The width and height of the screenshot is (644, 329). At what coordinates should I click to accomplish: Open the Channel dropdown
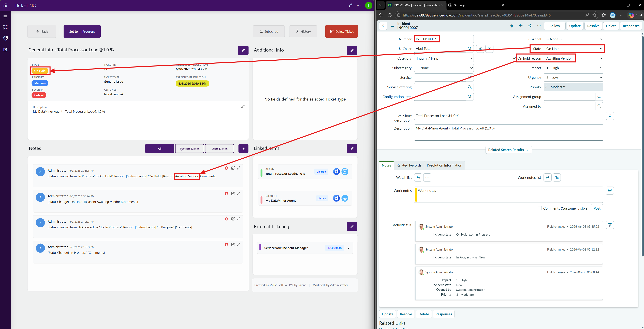coord(573,39)
